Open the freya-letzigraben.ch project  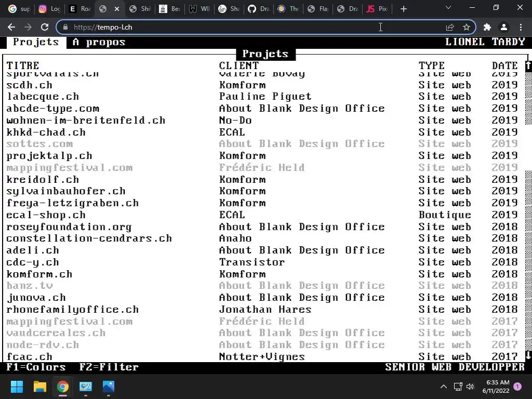pos(73,203)
